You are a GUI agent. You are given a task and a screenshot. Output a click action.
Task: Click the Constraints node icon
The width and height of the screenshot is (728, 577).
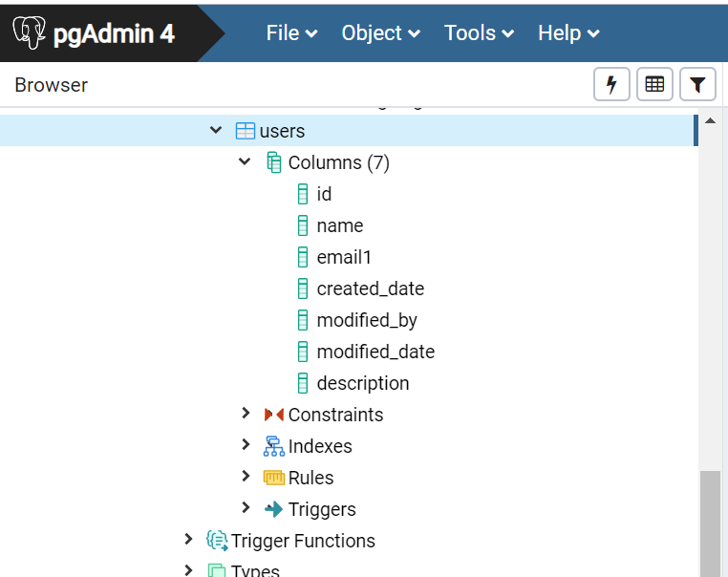[274, 415]
